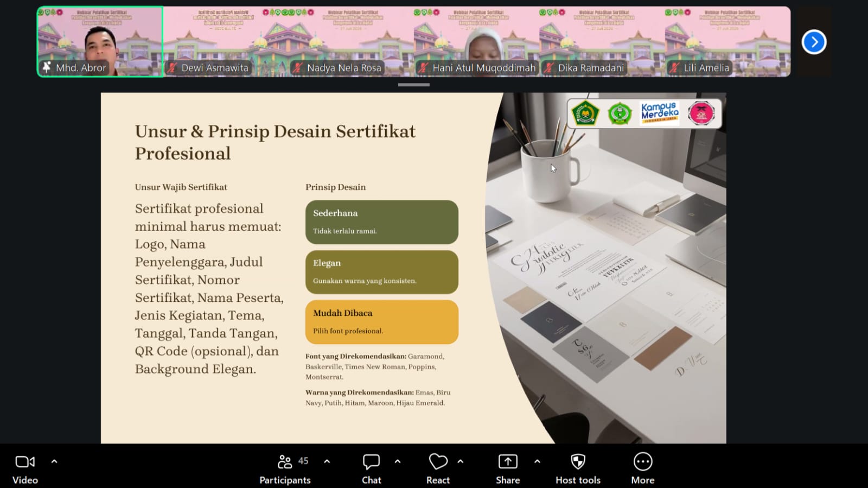Open the Participants panel

pyautogui.click(x=285, y=470)
